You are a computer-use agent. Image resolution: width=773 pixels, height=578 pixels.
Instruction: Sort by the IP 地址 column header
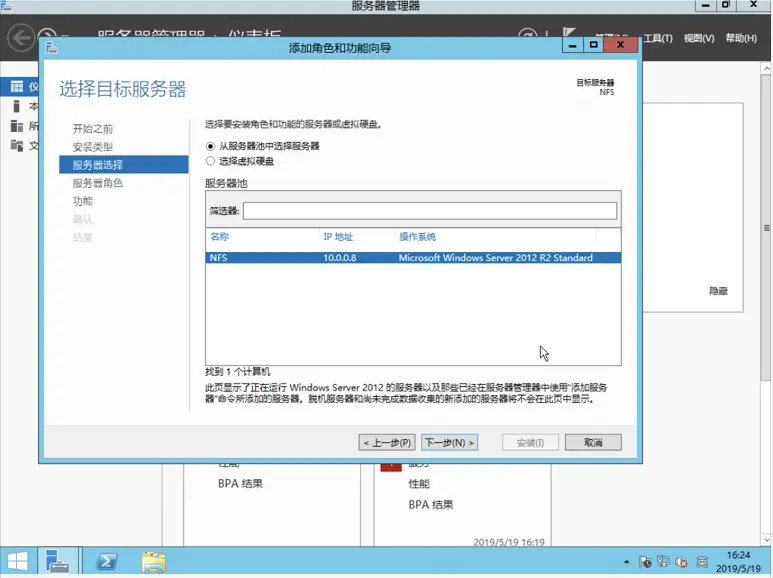point(338,237)
